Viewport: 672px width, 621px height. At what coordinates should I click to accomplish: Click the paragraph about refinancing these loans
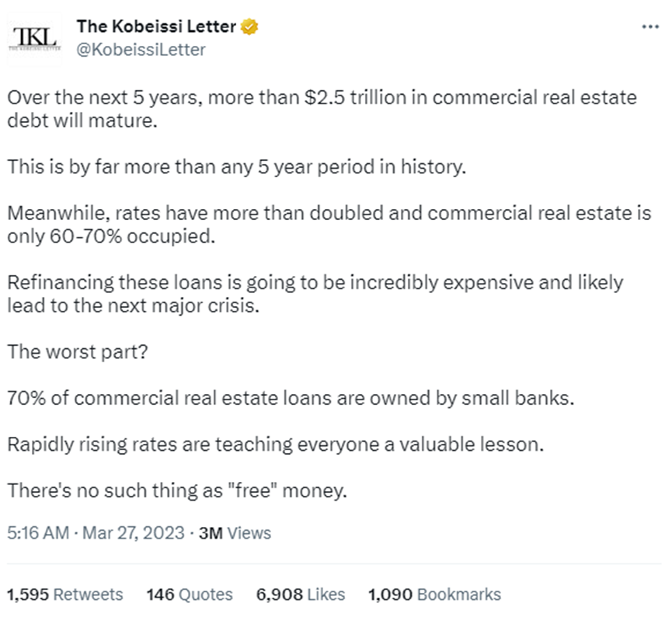[315, 294]
